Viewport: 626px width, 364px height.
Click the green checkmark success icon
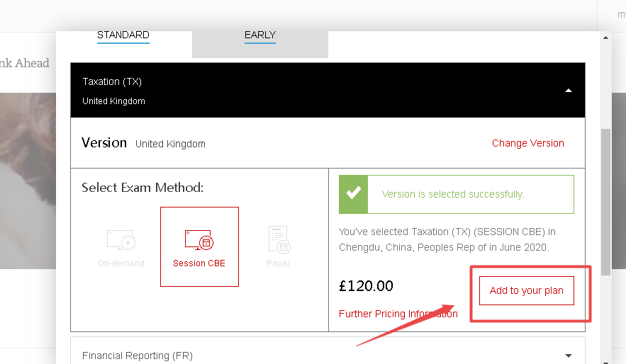click(353, 194)
